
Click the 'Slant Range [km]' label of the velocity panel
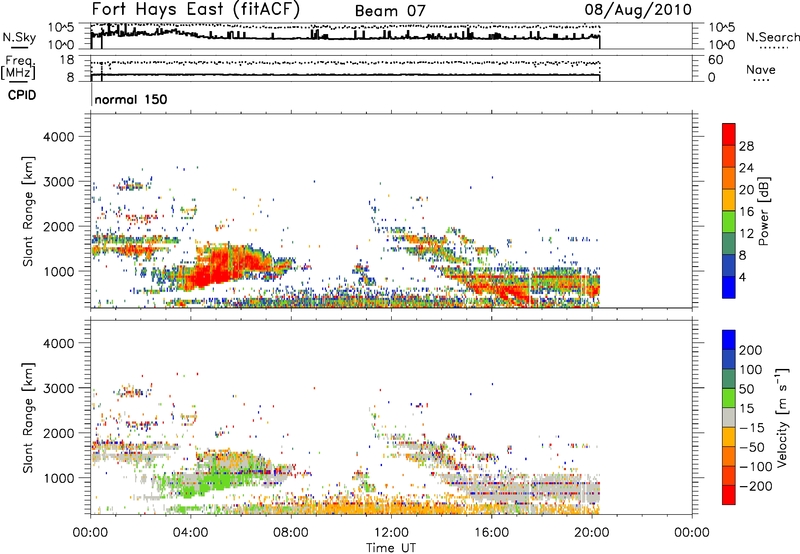[x=28, y=418]
